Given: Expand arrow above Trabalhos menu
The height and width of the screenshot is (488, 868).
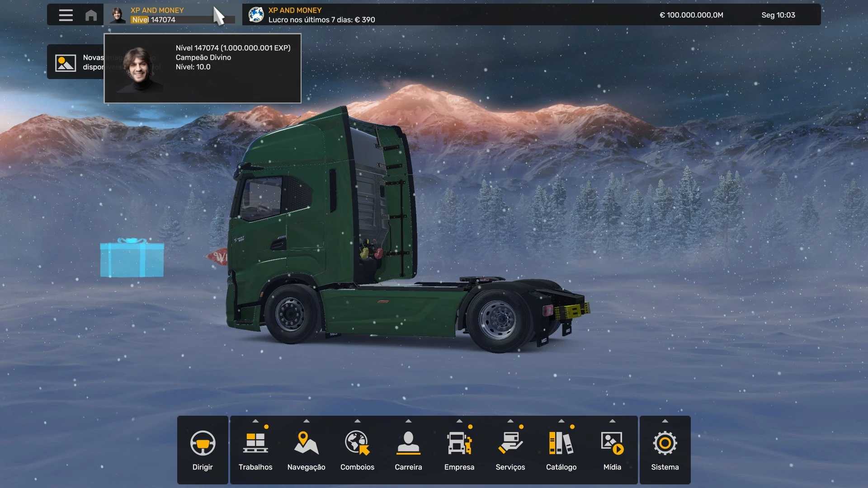Looking at the screenshot, I should point(255,421).
